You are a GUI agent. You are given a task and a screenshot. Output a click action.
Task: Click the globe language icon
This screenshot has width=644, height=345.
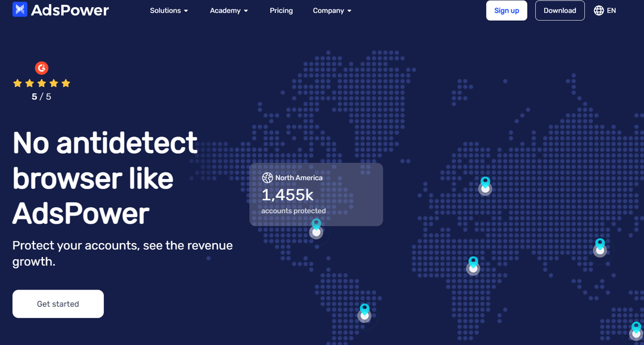click(x=599, y=11)
